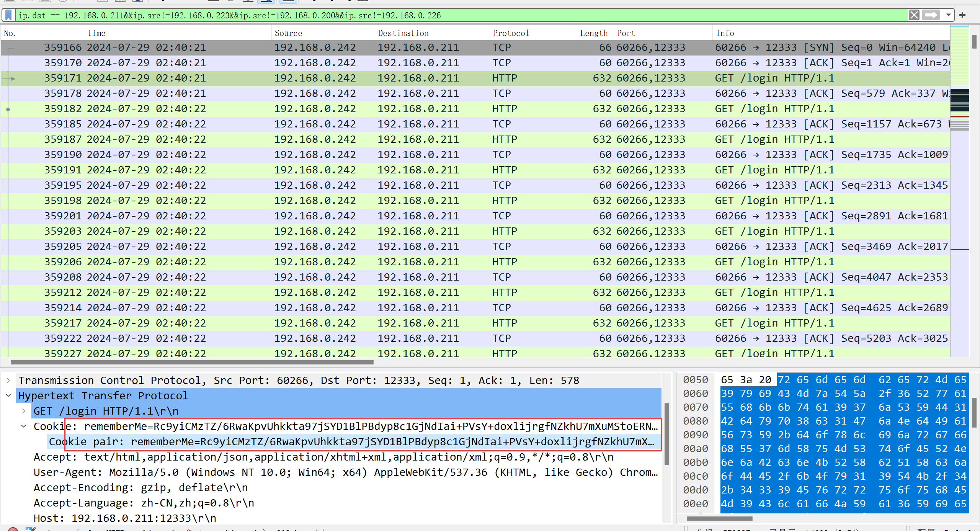The image size is (980, 531).
Task: Select packet 359214 with Seq=4625
Action: tap(475, 308)
